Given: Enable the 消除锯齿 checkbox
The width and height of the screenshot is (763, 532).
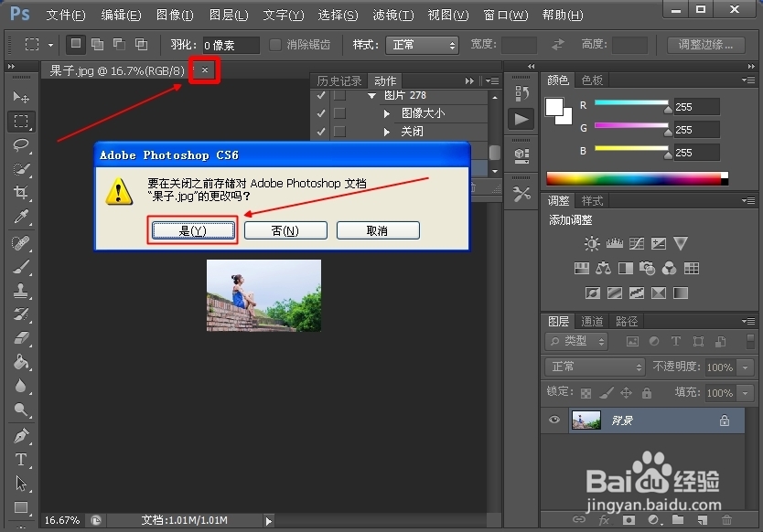Looking at the screenshot, I should coord(275,45).
